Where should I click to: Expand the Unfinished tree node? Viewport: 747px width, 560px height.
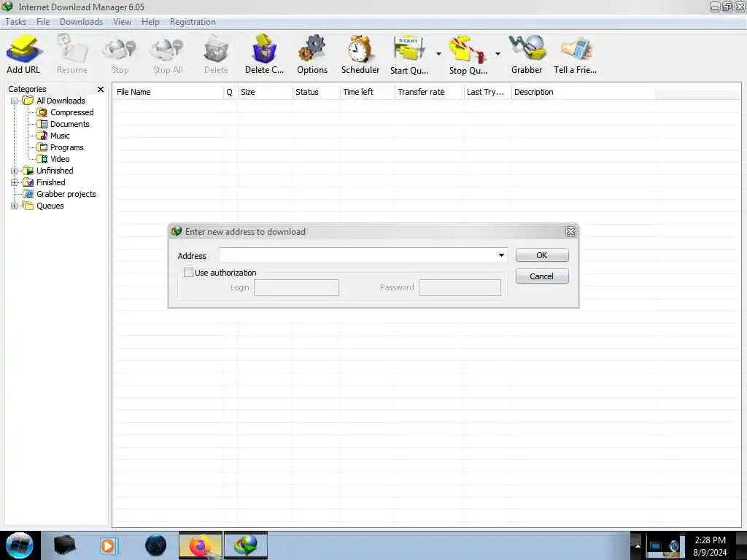click(15, 171)
